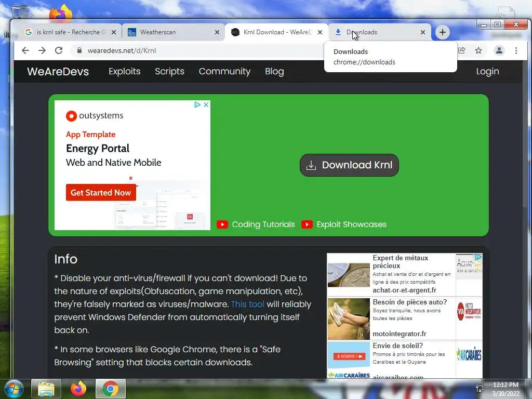Click the Login link
This screenshot has height=399, width=532.
tap(487, 71)
